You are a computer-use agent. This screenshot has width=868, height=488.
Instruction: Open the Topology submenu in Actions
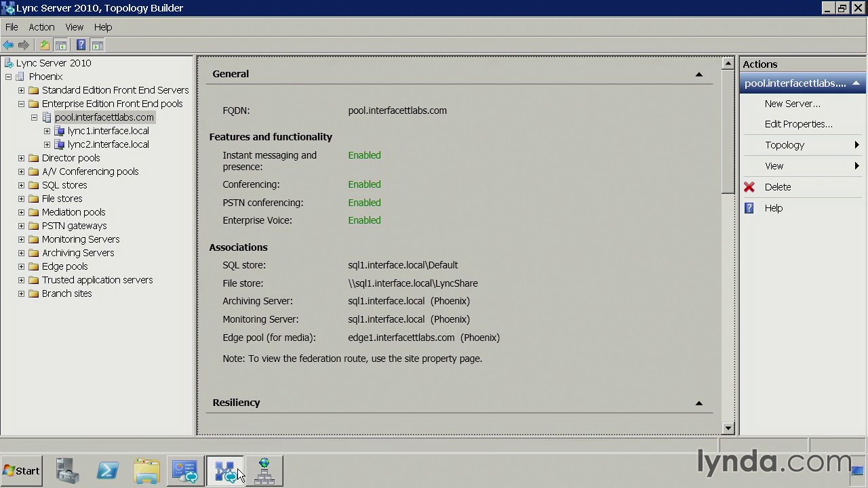click(x=803, y=145)
